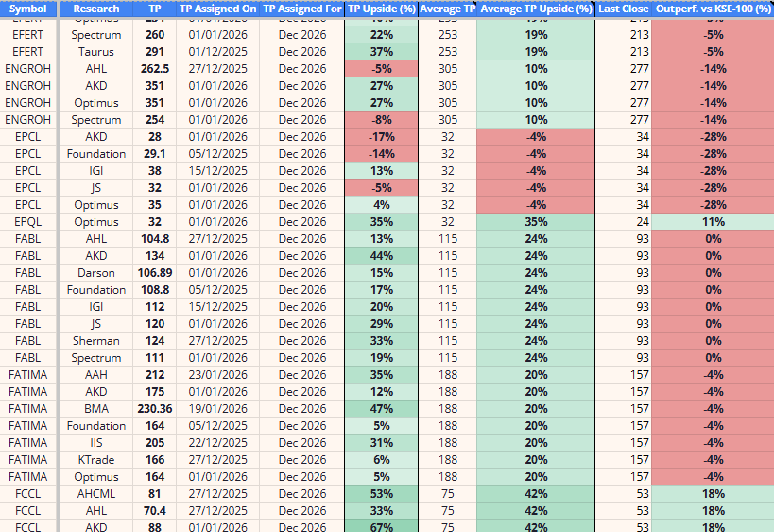
Task: Click the TP value 38 for EPCL IGI
Action: point(155,171)
